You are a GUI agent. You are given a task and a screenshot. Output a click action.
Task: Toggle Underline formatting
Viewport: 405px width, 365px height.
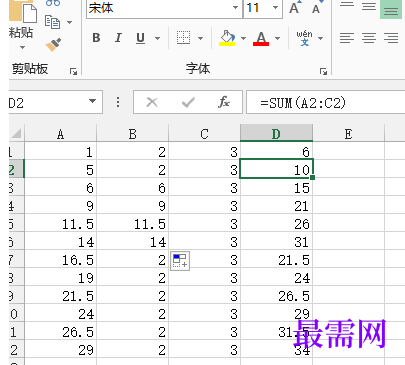click(141, 38)
